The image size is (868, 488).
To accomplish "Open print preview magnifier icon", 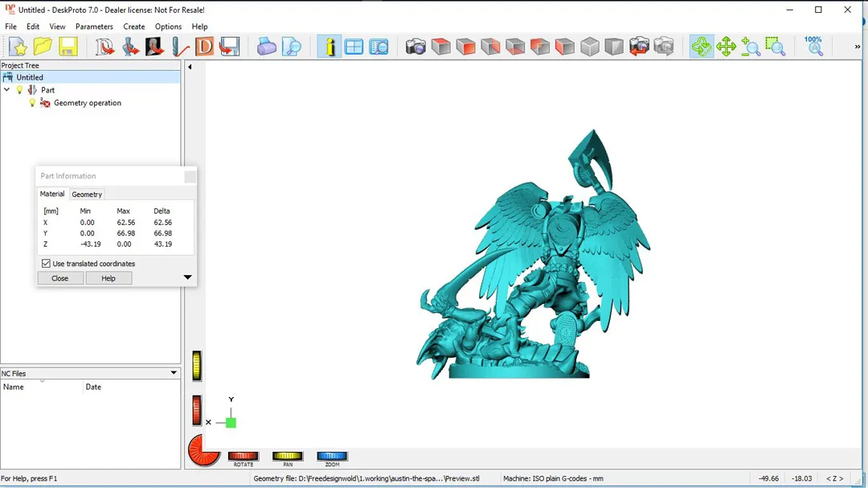I will click(291, 47).
